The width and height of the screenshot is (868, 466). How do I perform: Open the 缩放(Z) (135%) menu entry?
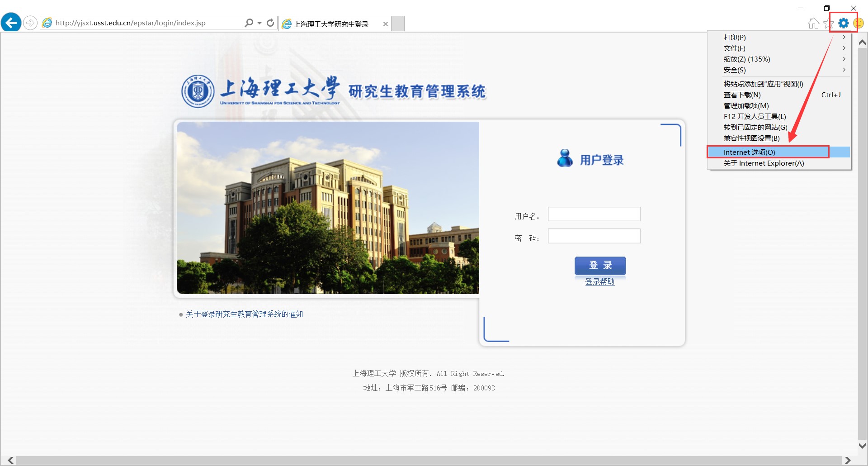click(x=778, y=59)
